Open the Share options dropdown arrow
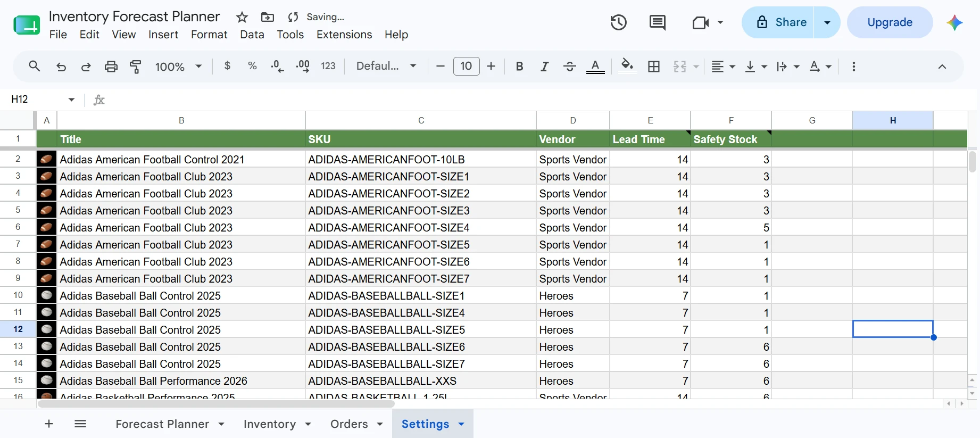 pyautogui.click(x=827, y=22)
